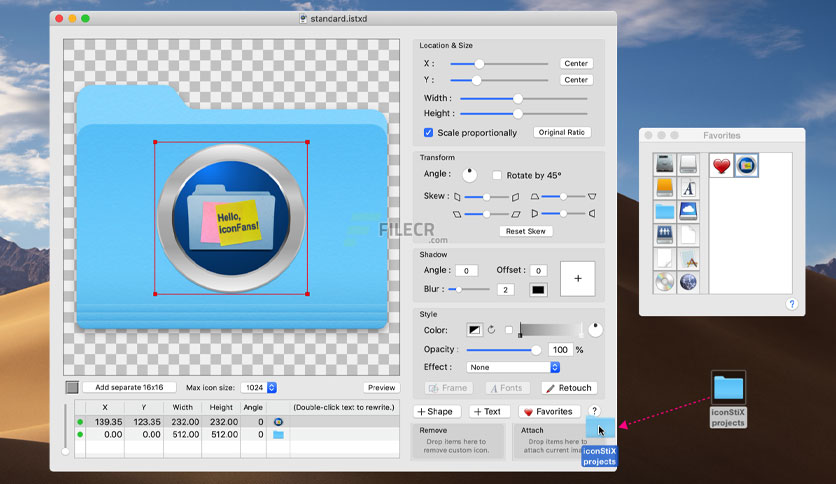Click the shadow Blur slider
The image size is (836, 484).
point(469,289)
